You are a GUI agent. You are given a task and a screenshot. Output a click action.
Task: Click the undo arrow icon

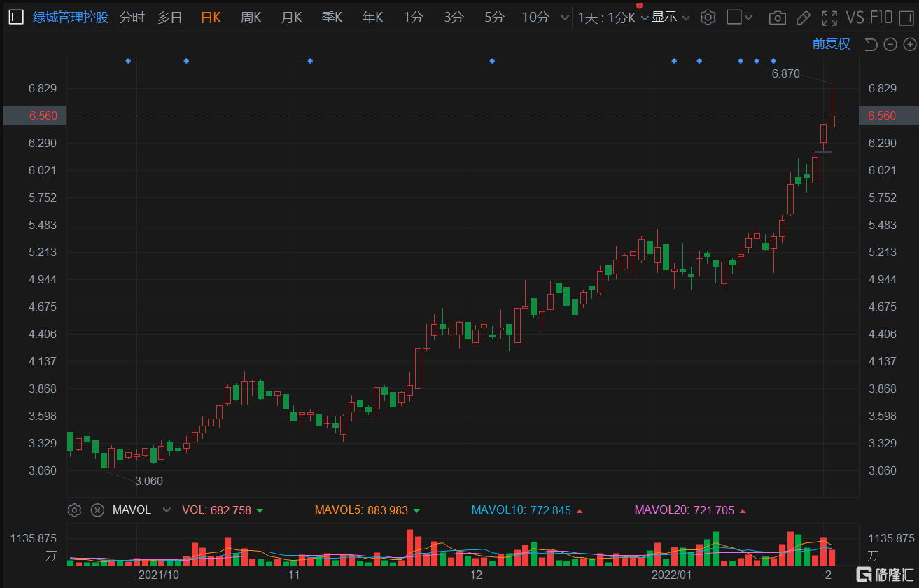pyautogui.click(x=870, y=45)
